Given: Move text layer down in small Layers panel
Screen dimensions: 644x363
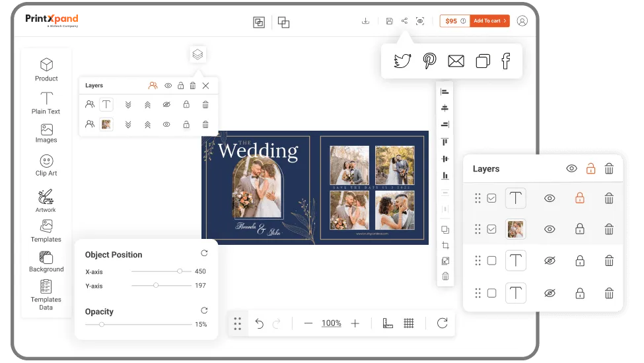Looking at the screenshot, I should tap(128, 104).
